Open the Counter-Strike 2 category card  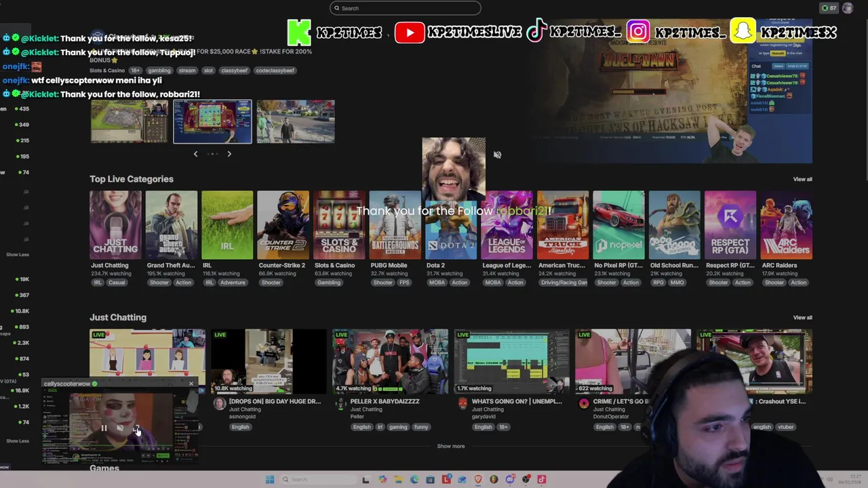[283, 225]
